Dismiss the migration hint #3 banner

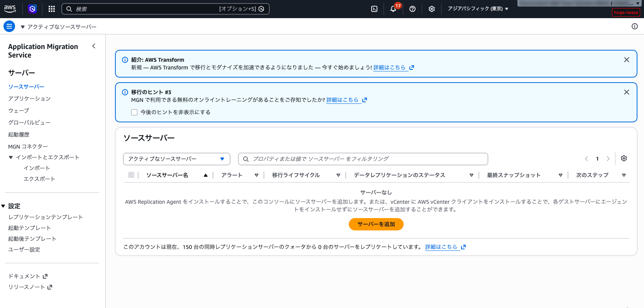[627, 92]
